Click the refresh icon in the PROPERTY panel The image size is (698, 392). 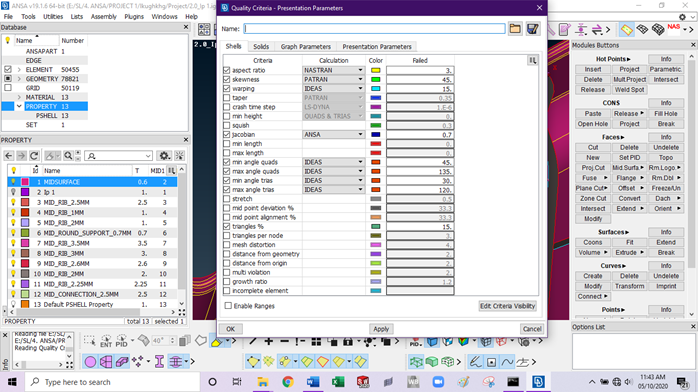coord(34,156)
